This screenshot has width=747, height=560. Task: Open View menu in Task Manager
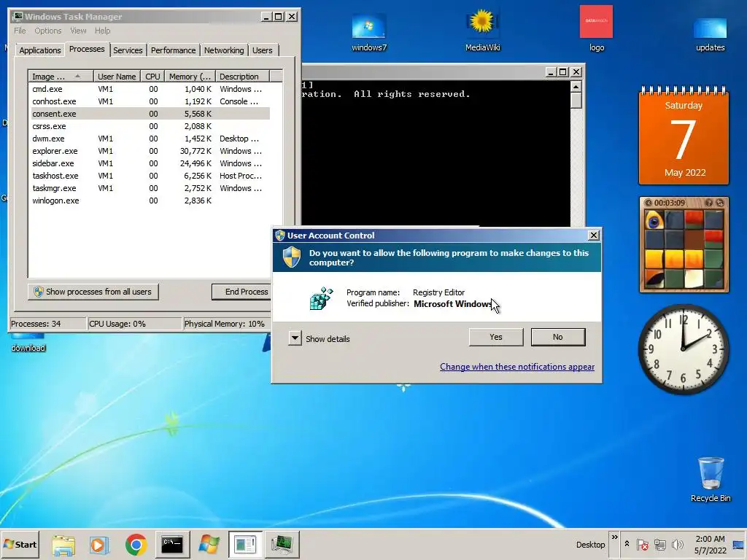pyautogui.click(x=78, y=31)
